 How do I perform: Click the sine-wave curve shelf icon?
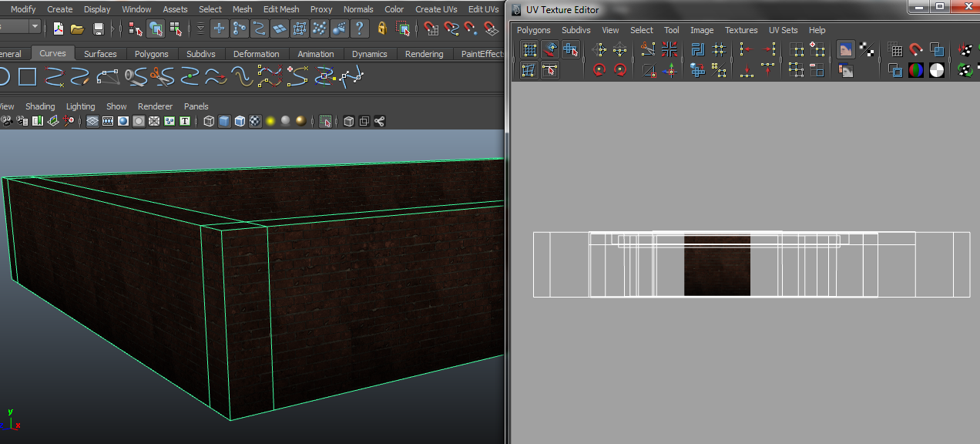(243, 76)
